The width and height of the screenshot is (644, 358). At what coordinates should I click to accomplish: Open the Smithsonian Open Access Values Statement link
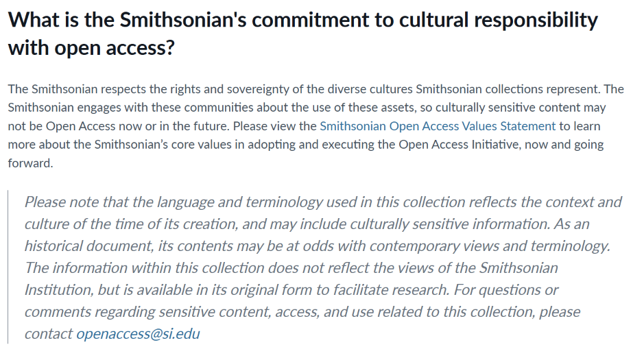pyautogui.click(x=438, y=126)
